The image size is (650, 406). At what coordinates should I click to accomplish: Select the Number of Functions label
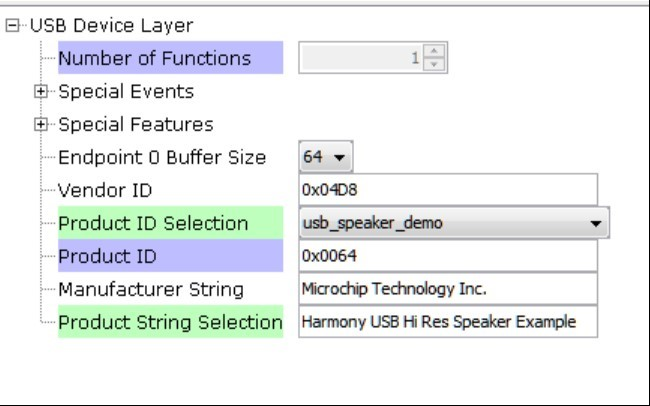[170, 58]
